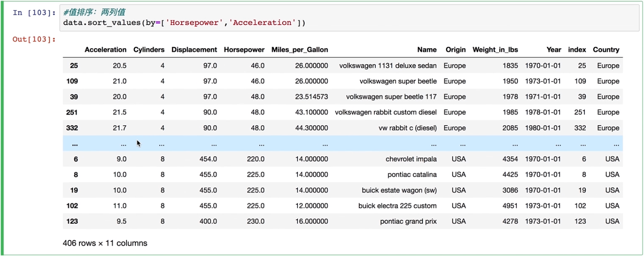This screenshot has width=644, height=258.
Task: Click Displacement value 400.0
Action: click(x=208, y=221)
